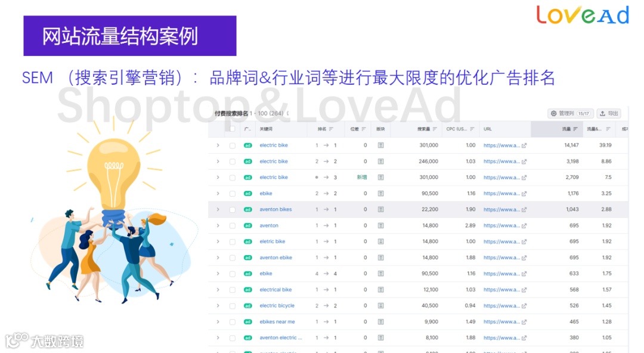Click the URL column header
The image size is (644, 353).
[488, 129]
